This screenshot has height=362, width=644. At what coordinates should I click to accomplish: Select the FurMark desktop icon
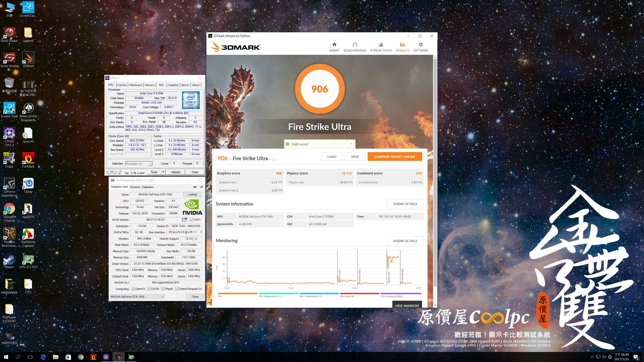point(28,160)
